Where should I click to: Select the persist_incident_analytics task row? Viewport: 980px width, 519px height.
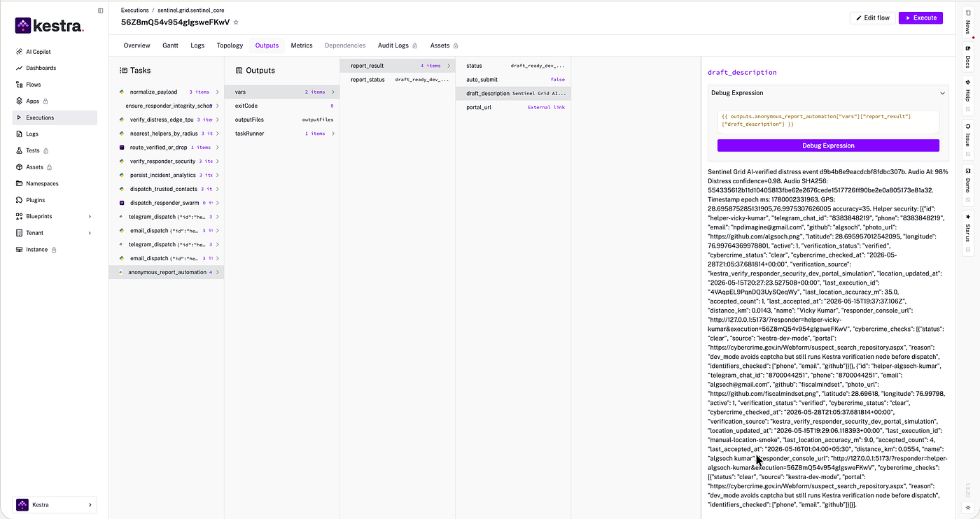coord(167,175)
